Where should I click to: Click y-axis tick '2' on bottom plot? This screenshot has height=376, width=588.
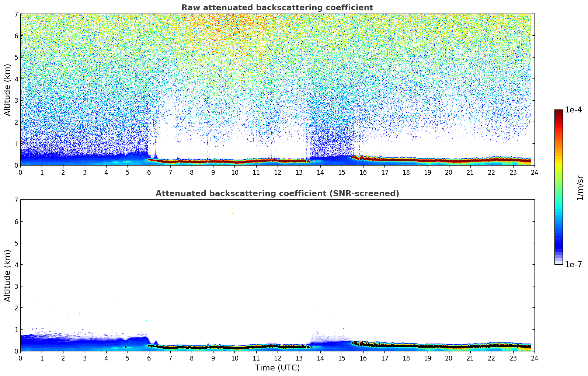click(16, 308)
